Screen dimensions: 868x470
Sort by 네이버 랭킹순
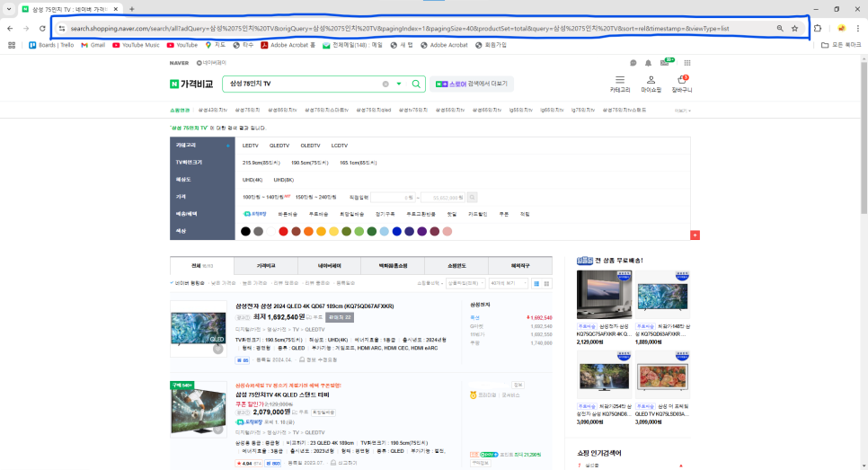click(x=188, y=283)
